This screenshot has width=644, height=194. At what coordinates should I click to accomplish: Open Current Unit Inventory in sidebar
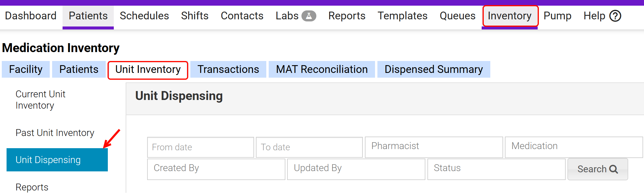pos(41,100)
